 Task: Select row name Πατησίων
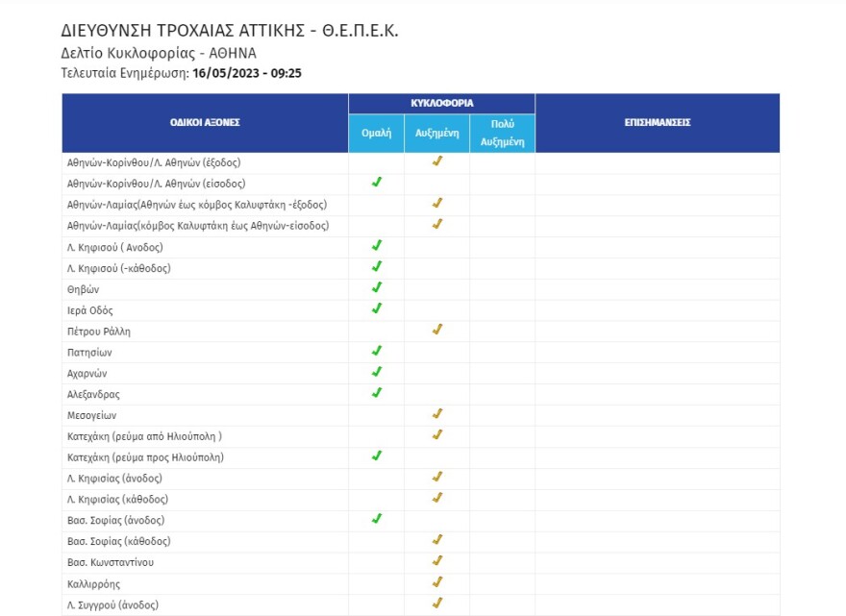click(89, 353)
